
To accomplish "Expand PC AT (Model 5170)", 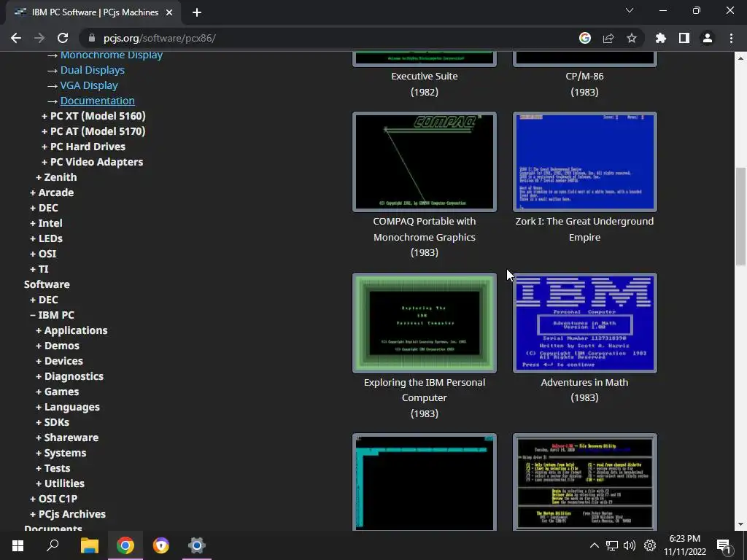I will (x=93, y=131).
